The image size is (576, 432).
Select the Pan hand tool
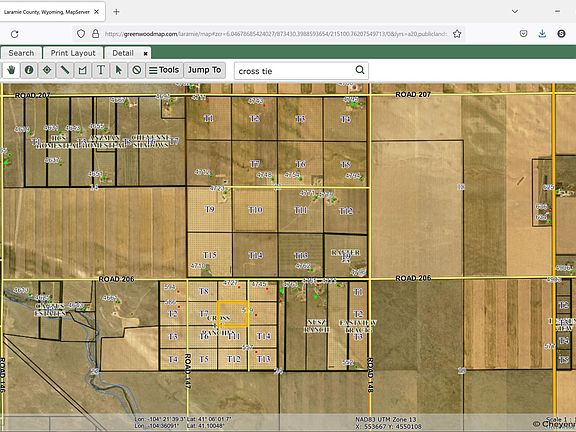[x=11, y=70]
